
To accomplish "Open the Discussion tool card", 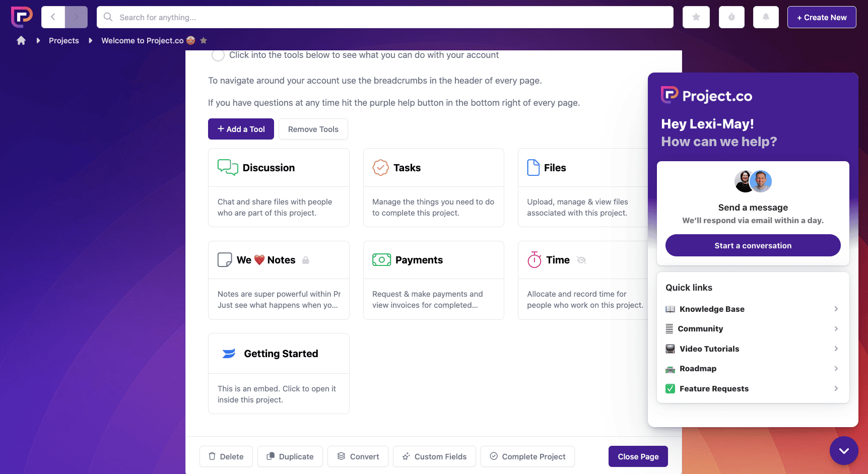I will (x=279, y=187).
